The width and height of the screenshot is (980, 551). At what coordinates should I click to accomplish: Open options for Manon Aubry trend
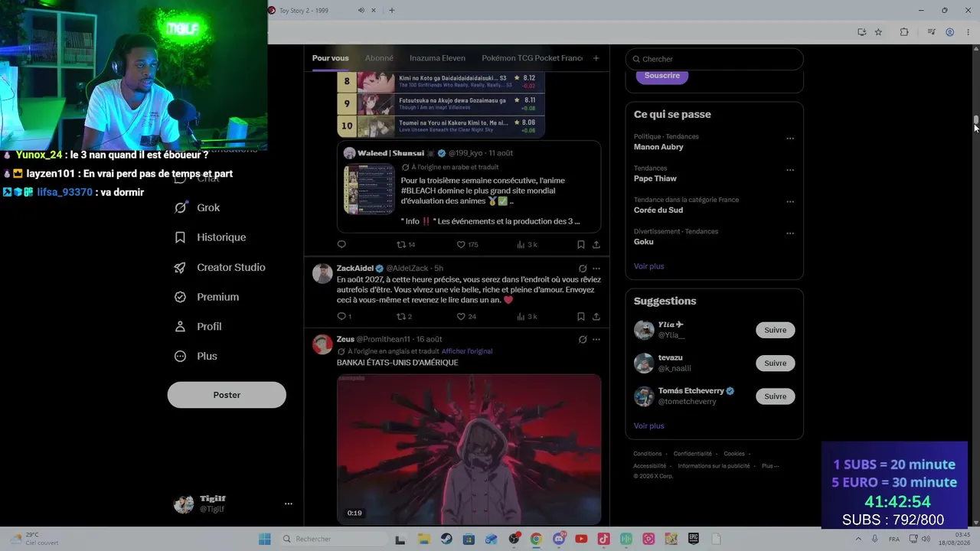[x=790, y=139]
